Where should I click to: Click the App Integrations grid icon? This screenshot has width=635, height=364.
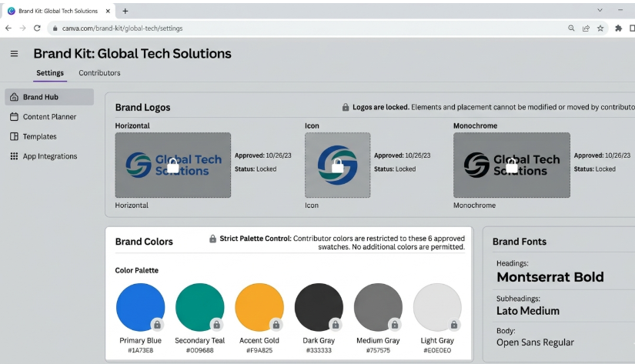click(14, 156)
